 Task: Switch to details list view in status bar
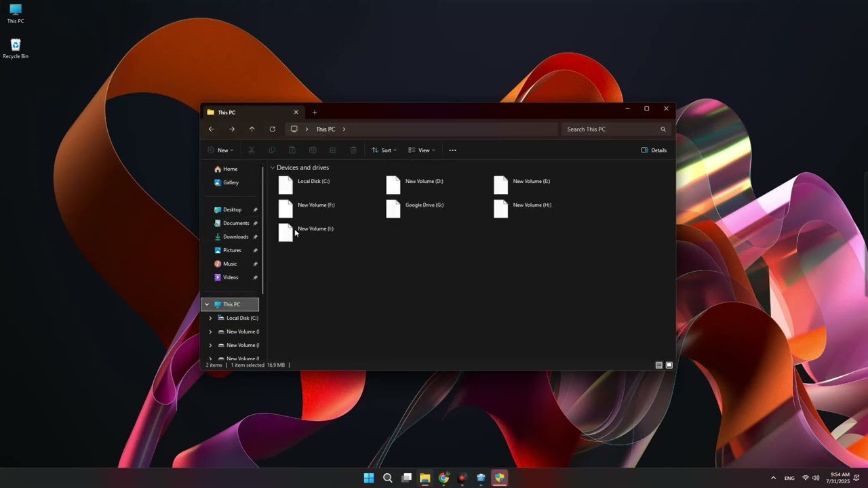click(x=659, y=365)
